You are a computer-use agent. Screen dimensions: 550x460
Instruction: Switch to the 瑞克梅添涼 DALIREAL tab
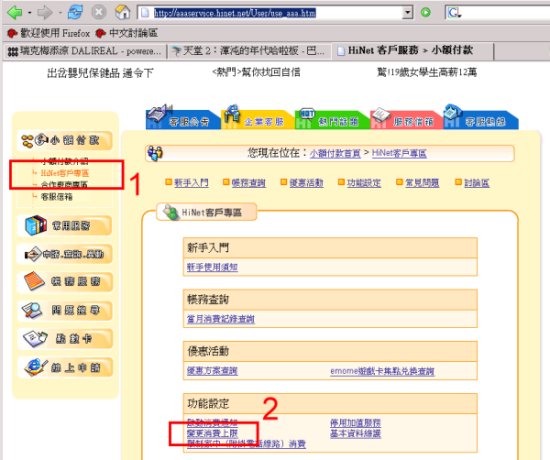[85, 51]
